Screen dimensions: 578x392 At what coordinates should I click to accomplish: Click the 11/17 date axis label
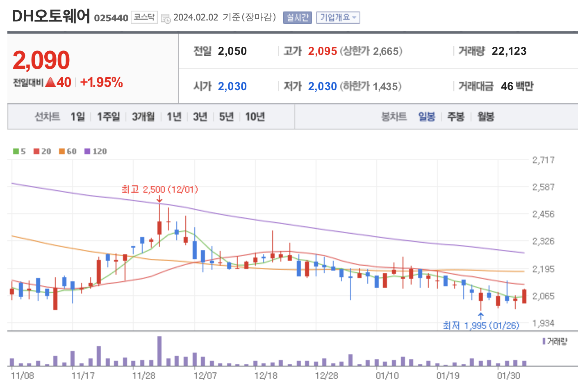pyautogui.click(x=83, y=376)
